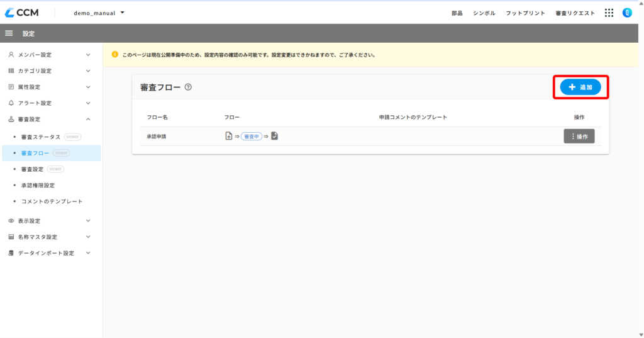Viewport: 644px width, 338px height.
Task: Click the scroll down arrow at bottom right
Action: (641, 335)
